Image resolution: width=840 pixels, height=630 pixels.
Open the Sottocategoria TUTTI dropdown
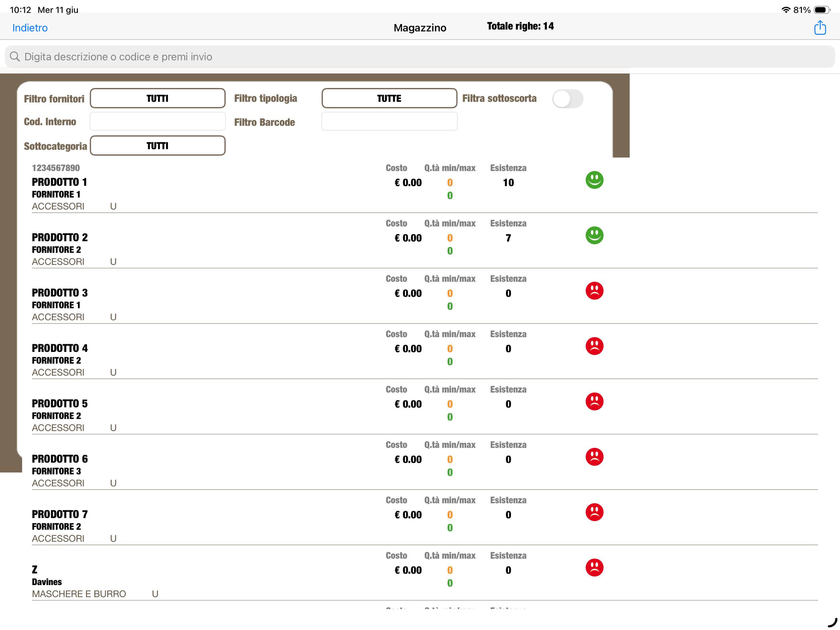coord(157,145)
